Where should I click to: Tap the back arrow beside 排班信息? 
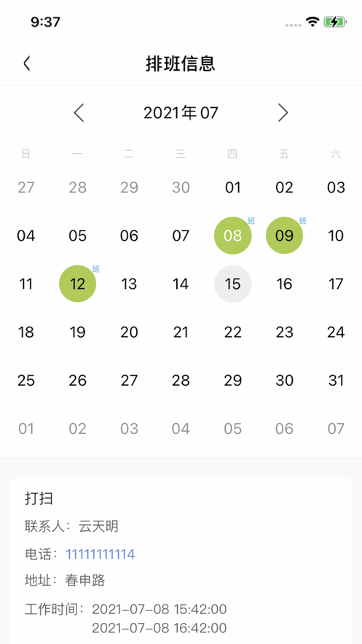pos(27,63)
